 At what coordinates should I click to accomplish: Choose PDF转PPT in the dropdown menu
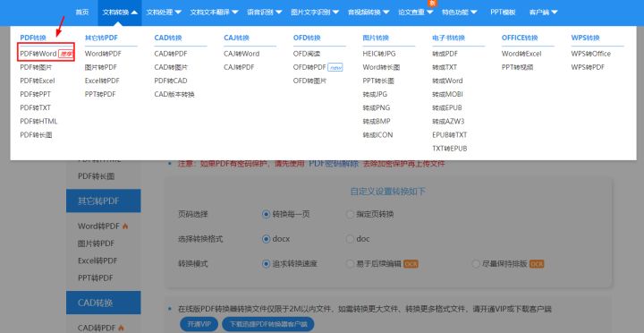pyautogui.click(x=35, y=94)
